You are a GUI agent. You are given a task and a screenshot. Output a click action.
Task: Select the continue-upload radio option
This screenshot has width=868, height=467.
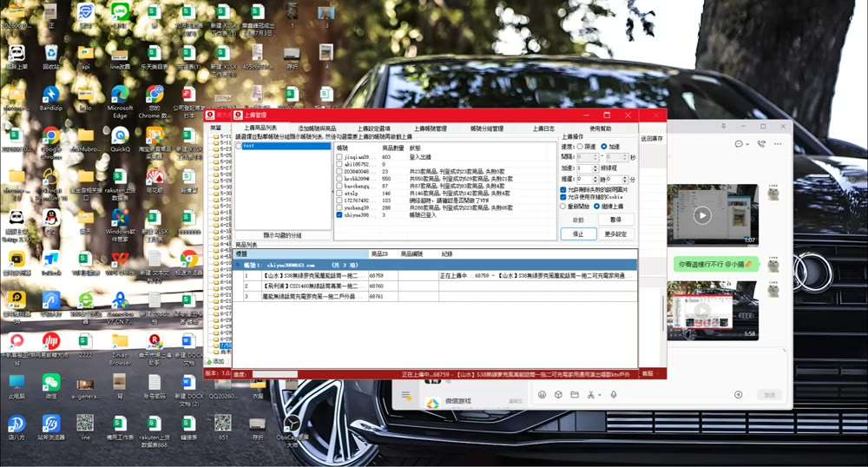(597, 207)
